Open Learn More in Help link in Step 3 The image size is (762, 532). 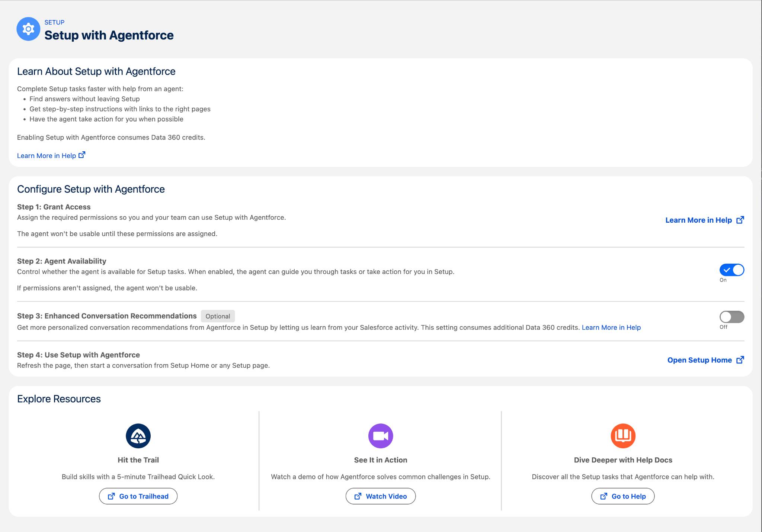pos(611,328)
